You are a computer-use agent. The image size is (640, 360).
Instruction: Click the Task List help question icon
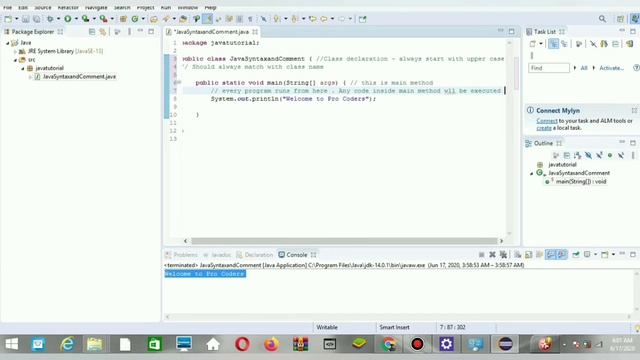[x=636, y=68]
